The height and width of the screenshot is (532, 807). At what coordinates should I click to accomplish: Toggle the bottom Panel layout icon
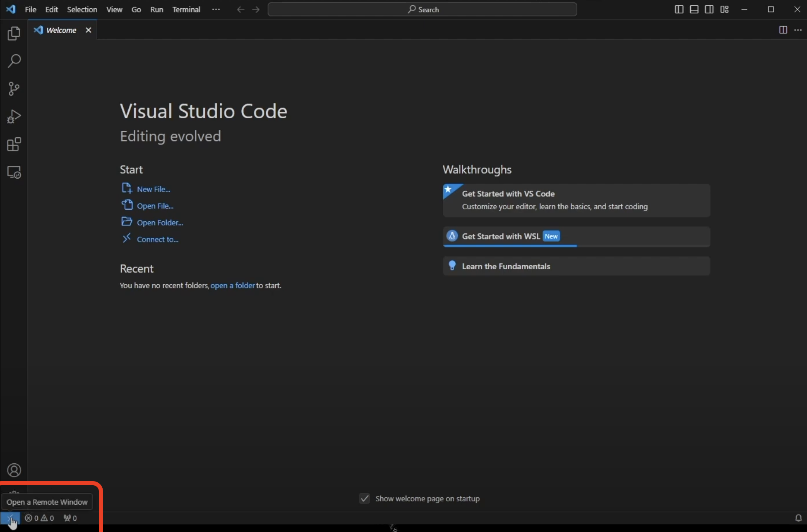pos(694,10)
